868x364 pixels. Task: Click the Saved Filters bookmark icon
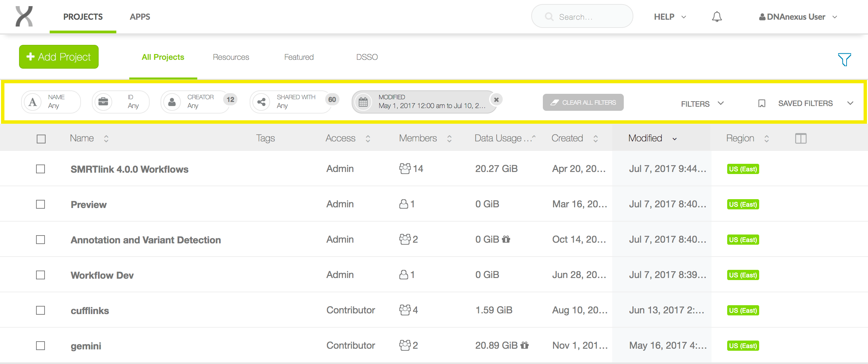click(x=762, y=103)
